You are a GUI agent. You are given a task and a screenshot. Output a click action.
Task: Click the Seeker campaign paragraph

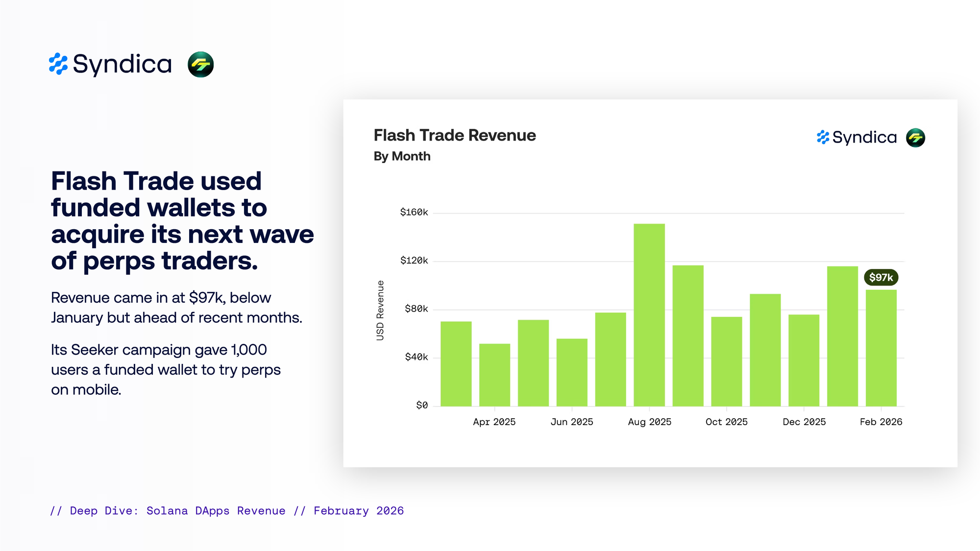tap(166, 369)
